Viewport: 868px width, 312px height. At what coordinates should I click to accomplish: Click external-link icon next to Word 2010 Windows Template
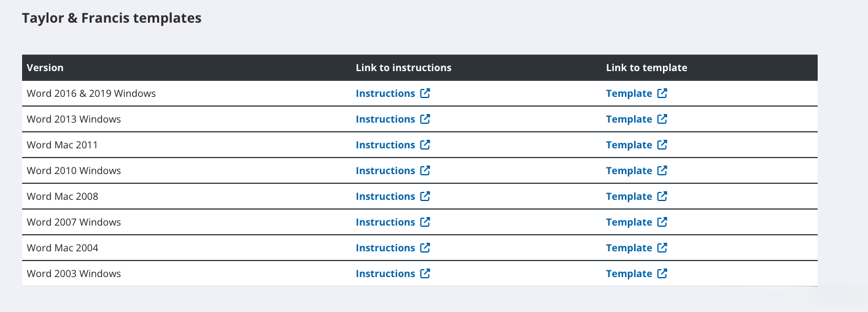[662, 171]
